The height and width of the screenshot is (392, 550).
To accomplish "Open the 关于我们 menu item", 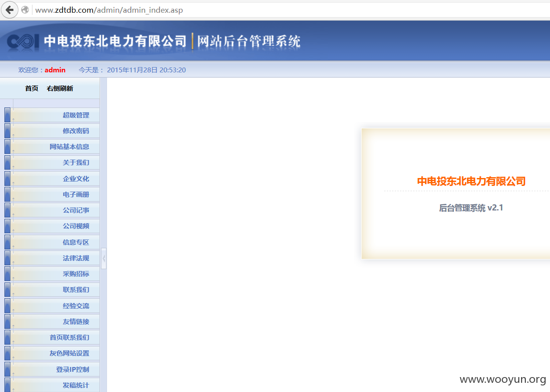I will pos(76,162).
